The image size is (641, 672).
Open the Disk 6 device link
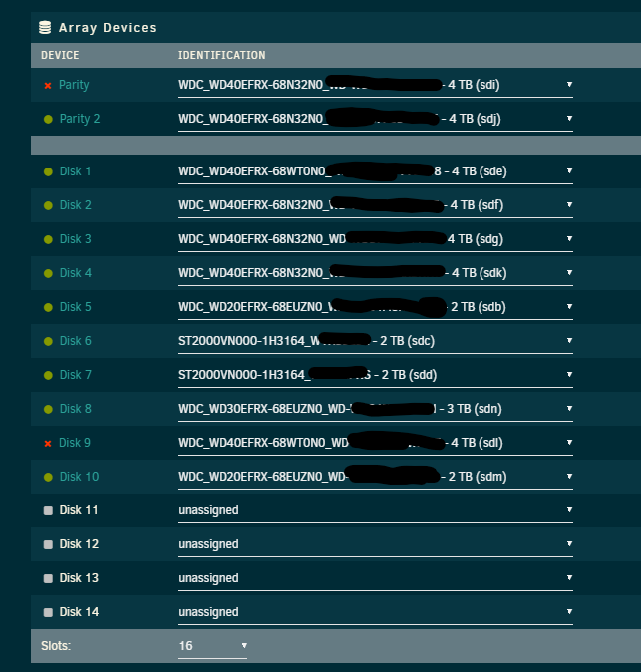tap(76, 341)
